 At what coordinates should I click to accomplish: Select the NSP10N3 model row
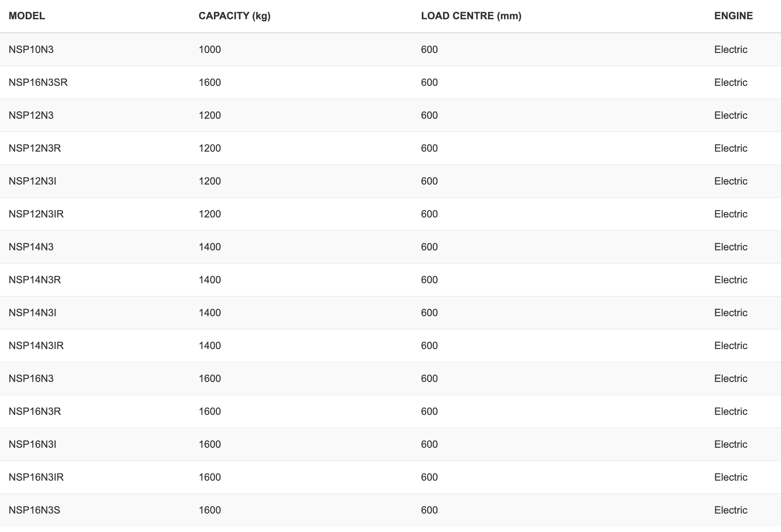(x=390, y=49)
